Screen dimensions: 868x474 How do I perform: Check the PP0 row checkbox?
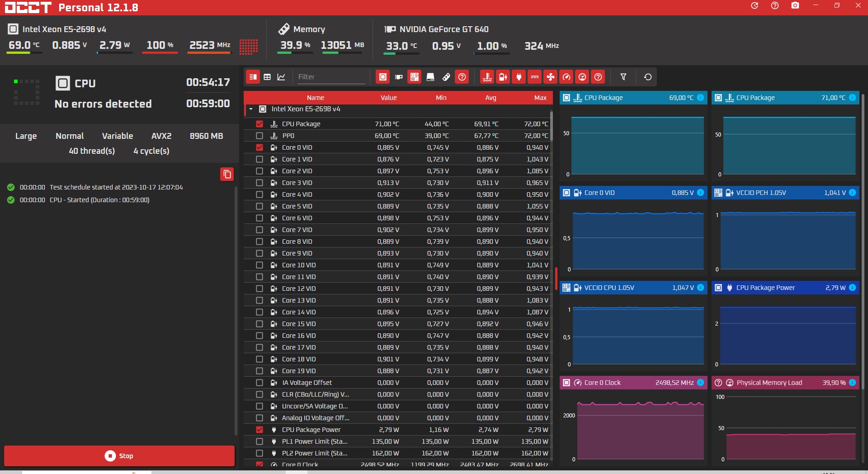tap(259, 136)
